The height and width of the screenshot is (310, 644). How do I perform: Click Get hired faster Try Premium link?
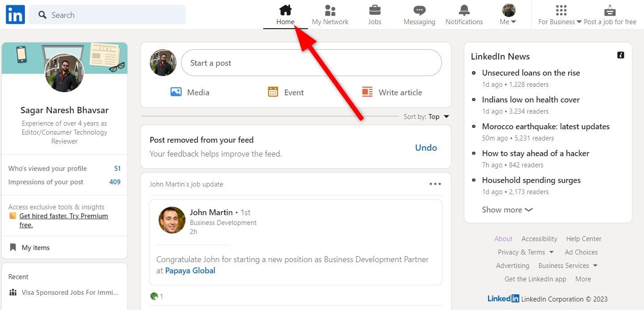(x=63, y=221)
